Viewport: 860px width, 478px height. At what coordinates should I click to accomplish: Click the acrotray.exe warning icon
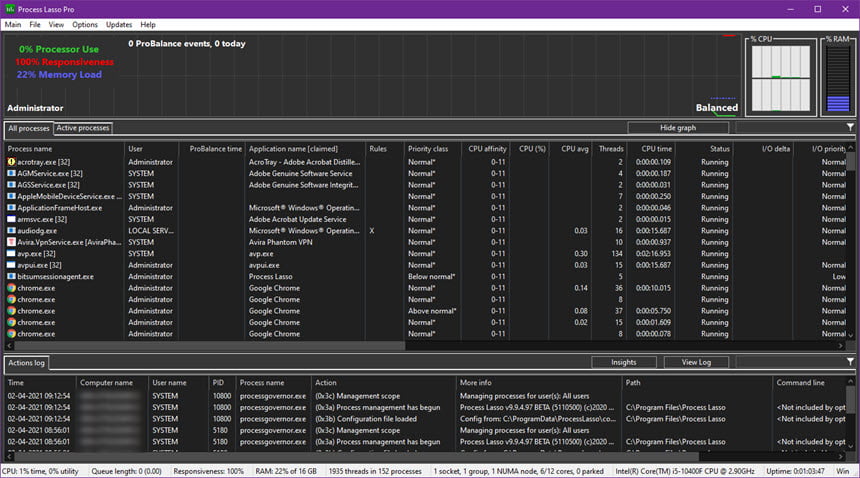11,162
